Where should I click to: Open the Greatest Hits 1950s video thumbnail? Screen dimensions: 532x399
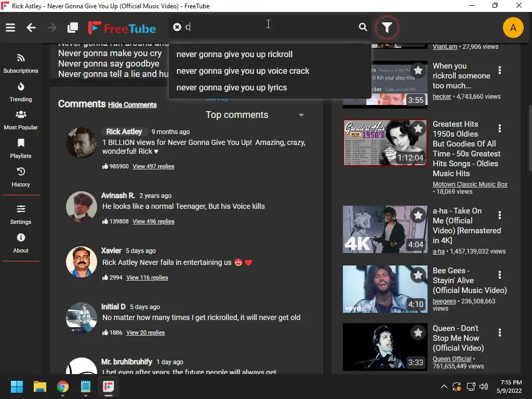tap(385, 142)
